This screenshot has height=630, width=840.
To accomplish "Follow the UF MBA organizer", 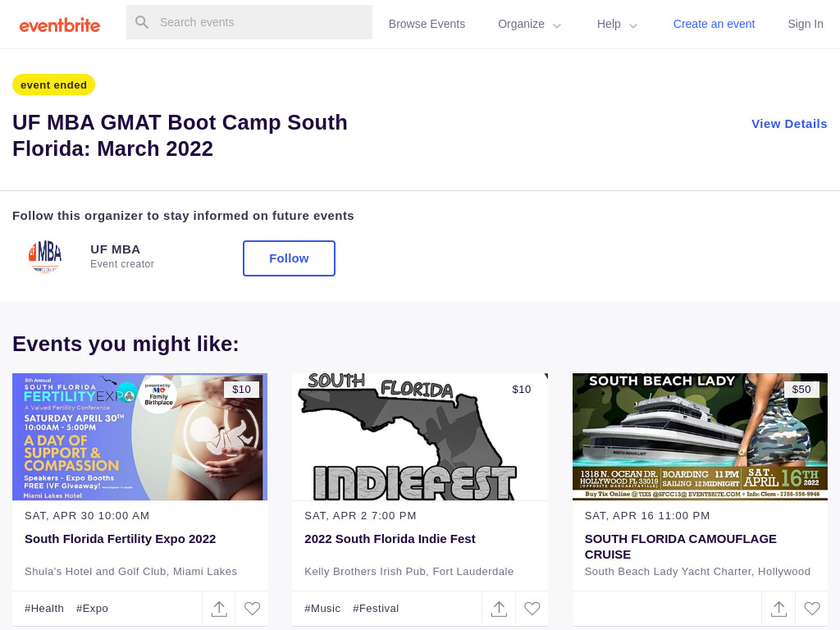I will coord(289,258).
